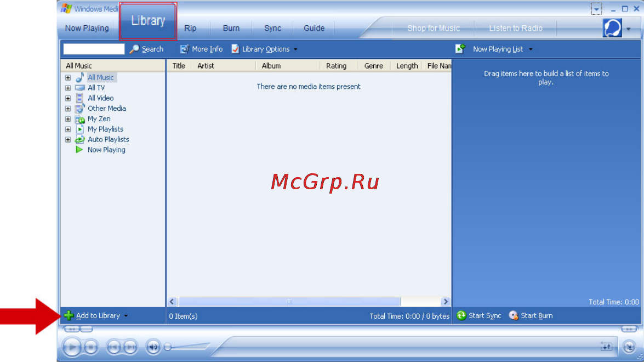Select Other Media in the library tree

pos(107,109)
